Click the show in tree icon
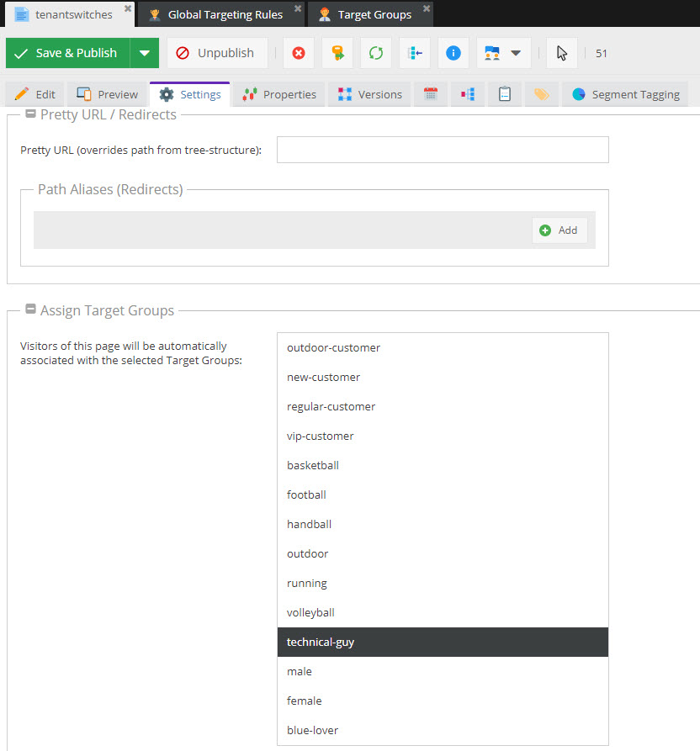 (415, 53)
